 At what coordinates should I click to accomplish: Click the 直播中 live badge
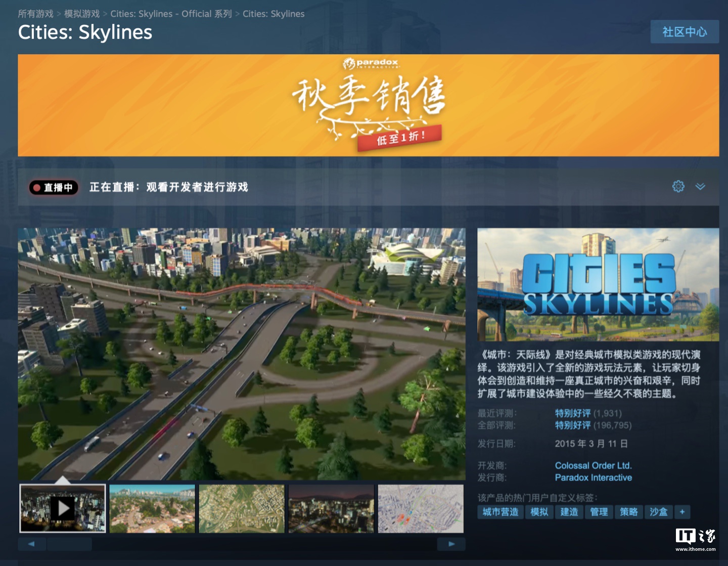tap(54, 188)
